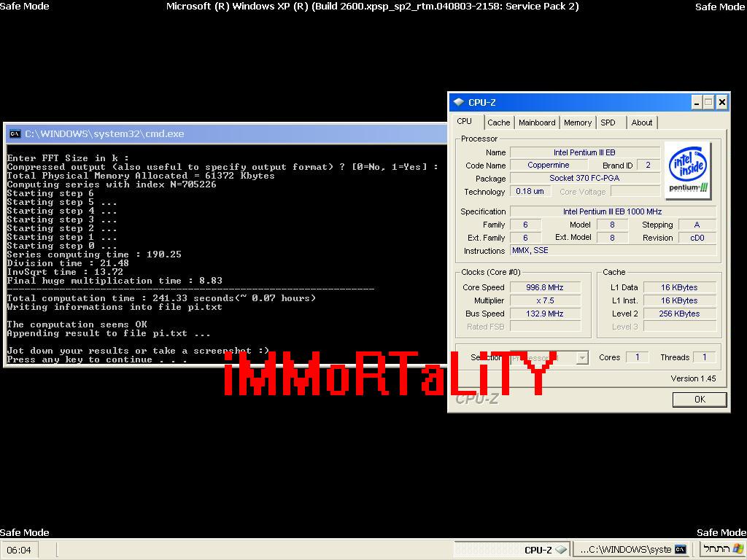Open the Windows Start button
The width and height of the screenshot is (747, 560).
point(722,549)
